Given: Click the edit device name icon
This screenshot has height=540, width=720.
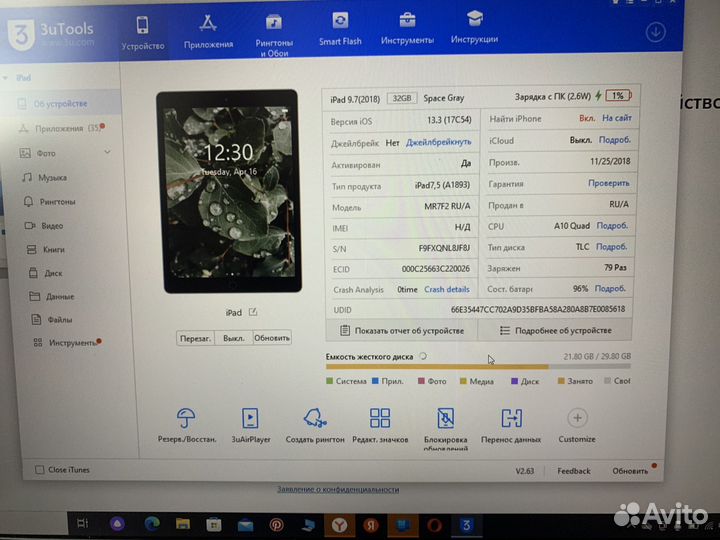Looking at the screenshot, I should click(253, 312).
